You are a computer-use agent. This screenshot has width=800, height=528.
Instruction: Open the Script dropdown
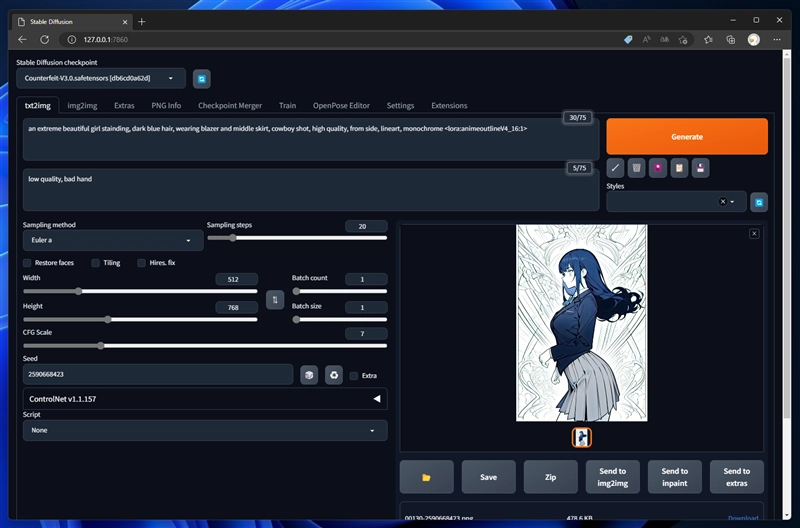pyautogui.click(x=205, y=431)
